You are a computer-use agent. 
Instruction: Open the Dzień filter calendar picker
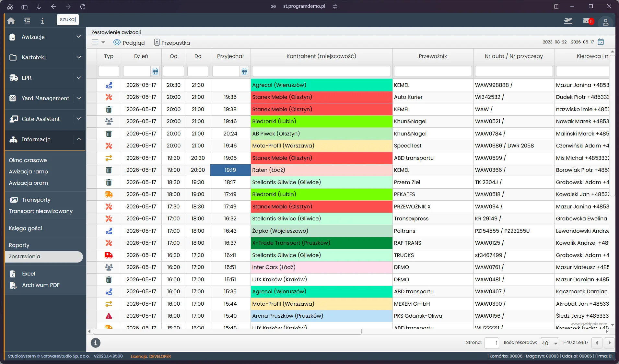(x=155, y=71)
